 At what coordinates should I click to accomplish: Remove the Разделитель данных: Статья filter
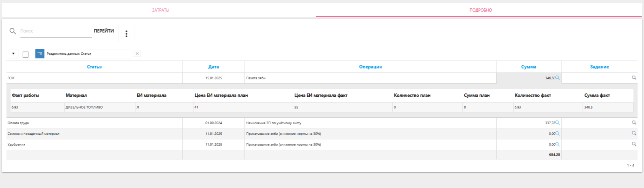tap(137, 54)
